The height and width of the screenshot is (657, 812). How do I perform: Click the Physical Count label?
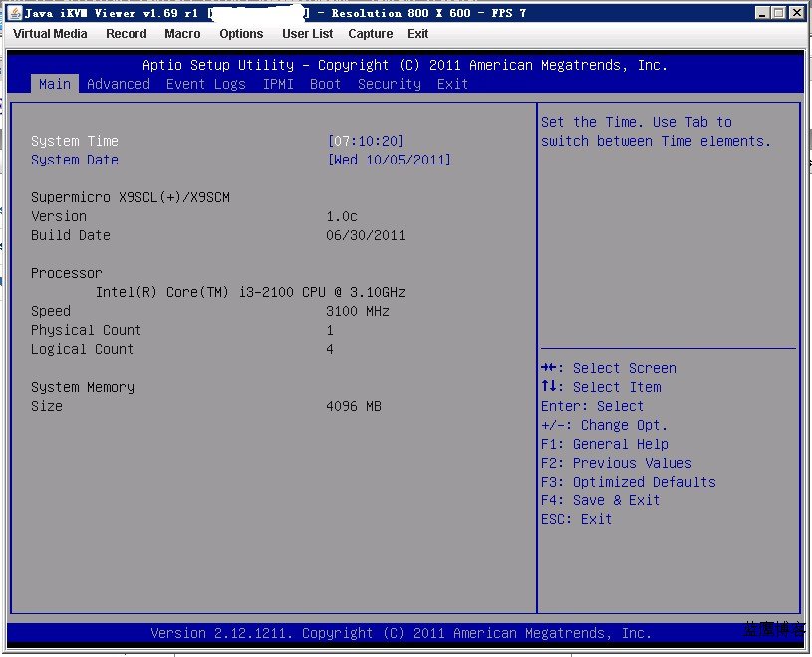86,330
